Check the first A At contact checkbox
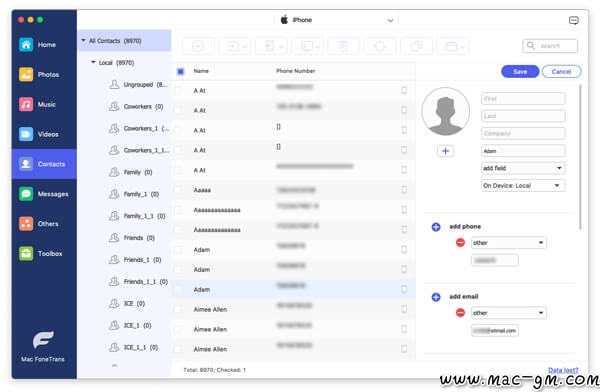The image size is (600, 392). point(178,91)
